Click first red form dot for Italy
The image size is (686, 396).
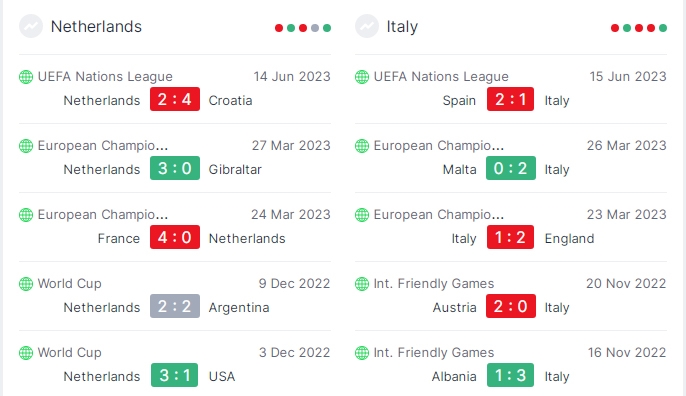615,28
